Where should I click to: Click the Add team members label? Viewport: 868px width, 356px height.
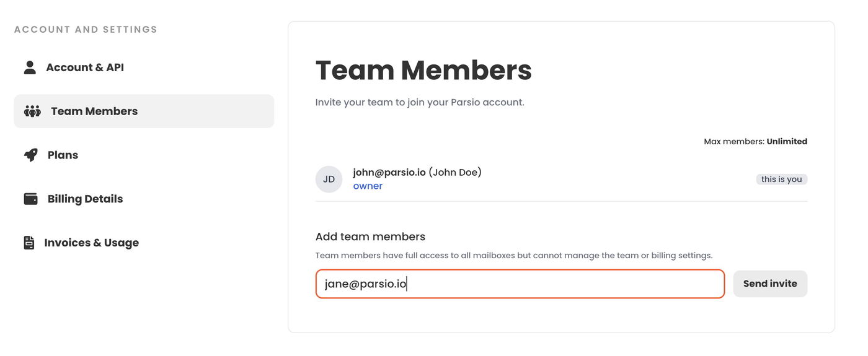[370, 237]
